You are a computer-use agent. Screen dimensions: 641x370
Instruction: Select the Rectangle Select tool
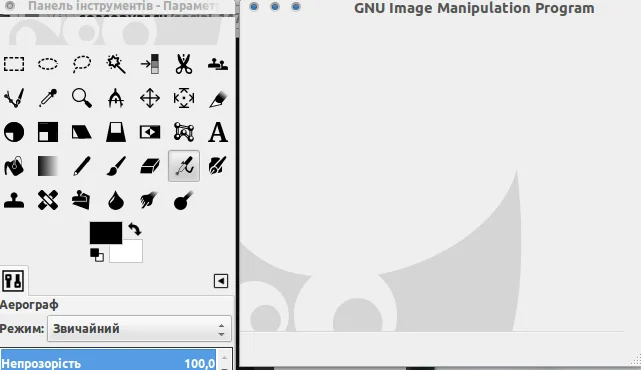click(x=14, y=64)
